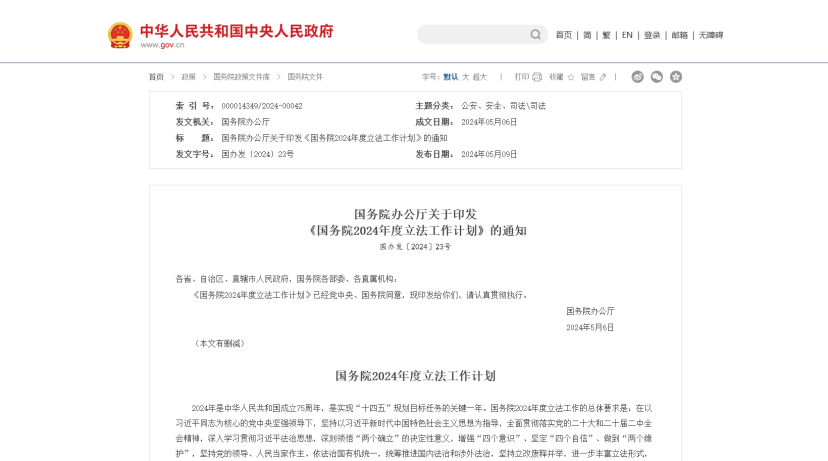The width and height of the screenshot is (828, 461).
Task: Click the search magnifier icon
Action: click(535, 35)
